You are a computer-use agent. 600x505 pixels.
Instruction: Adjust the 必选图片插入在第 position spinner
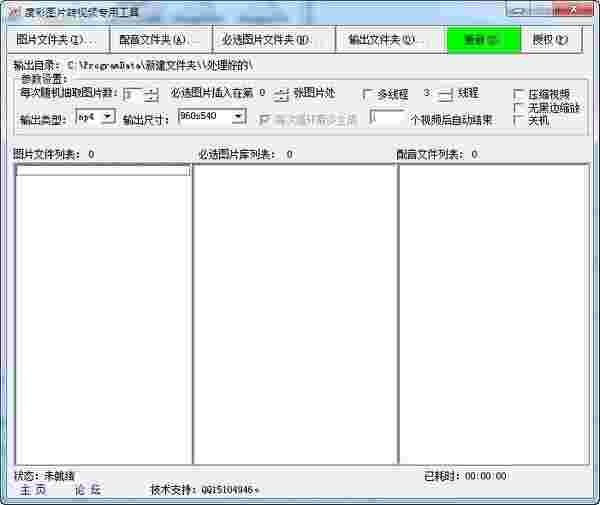[x=281, y=95]
